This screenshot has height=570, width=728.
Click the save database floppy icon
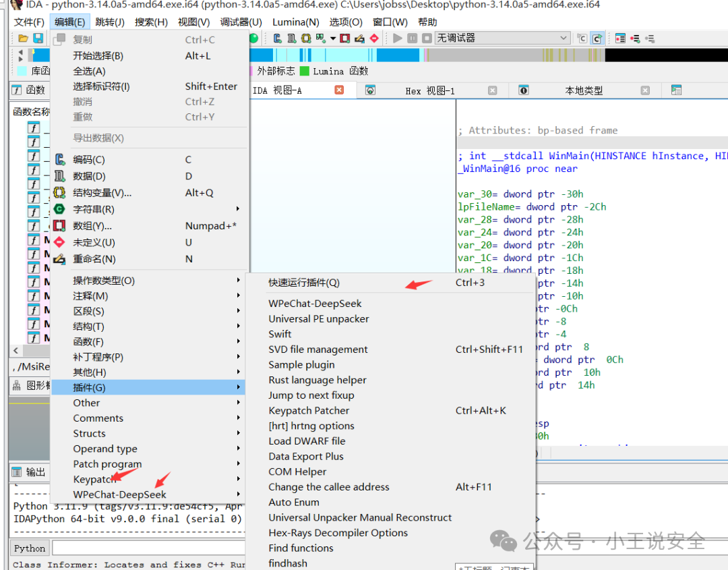tap(38, 38)
